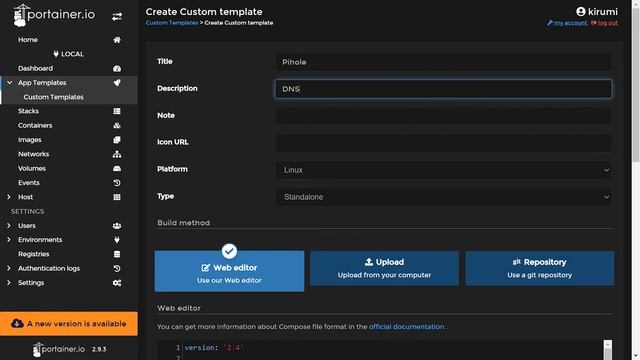Click the version line in code editor
This screenshot has width=640, height=360.
coord(213,348)
